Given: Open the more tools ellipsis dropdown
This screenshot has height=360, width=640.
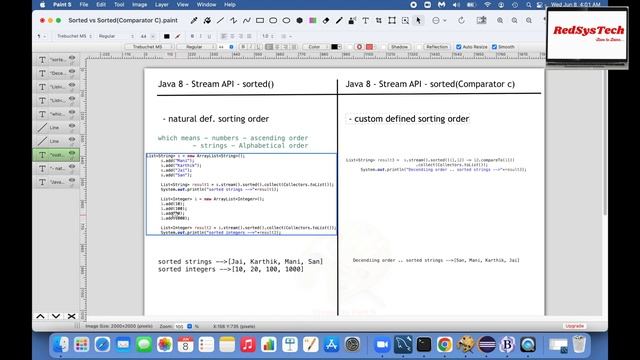Looking at the screenshot, I should click(x=439, y=20).
